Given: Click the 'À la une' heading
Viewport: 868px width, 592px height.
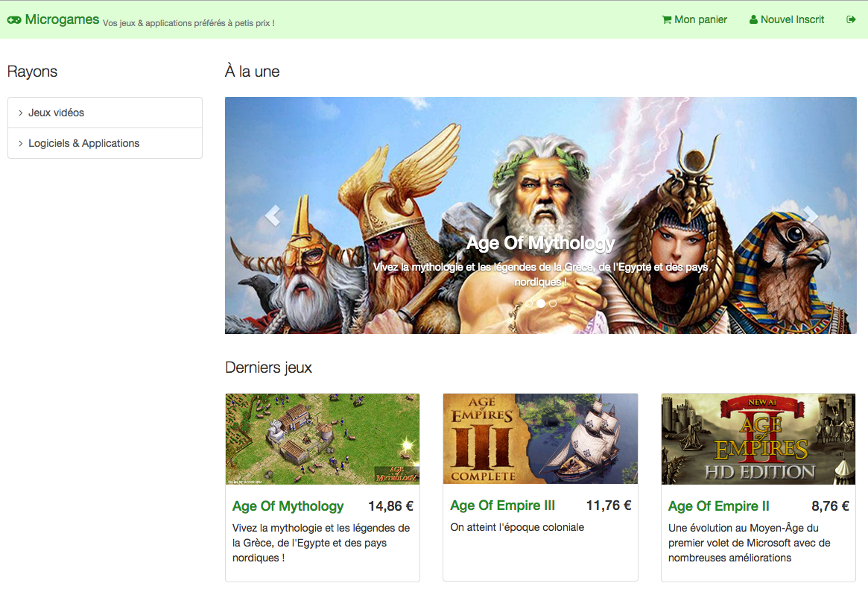Looking at the screenshot, I should click(x=253, y=72).
